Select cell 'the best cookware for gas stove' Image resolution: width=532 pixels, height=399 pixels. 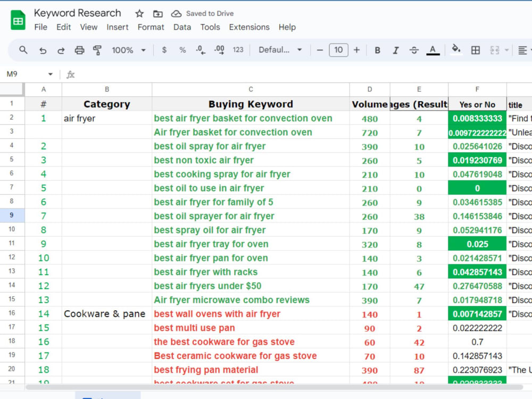[251, 342]
